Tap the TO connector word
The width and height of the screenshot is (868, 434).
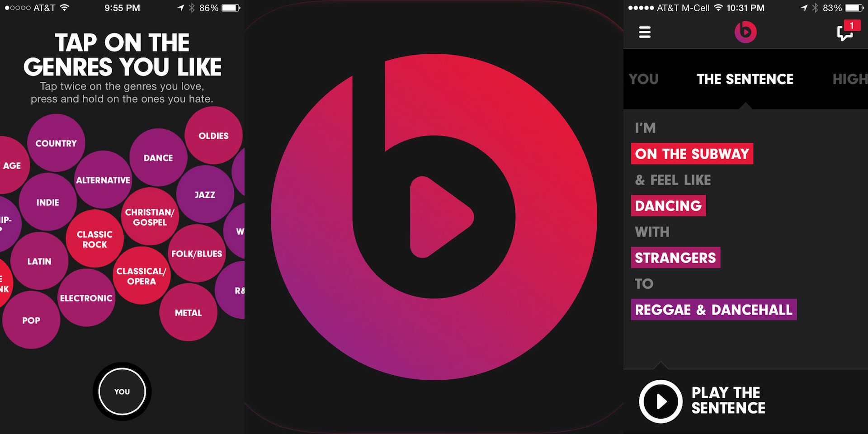644,283
